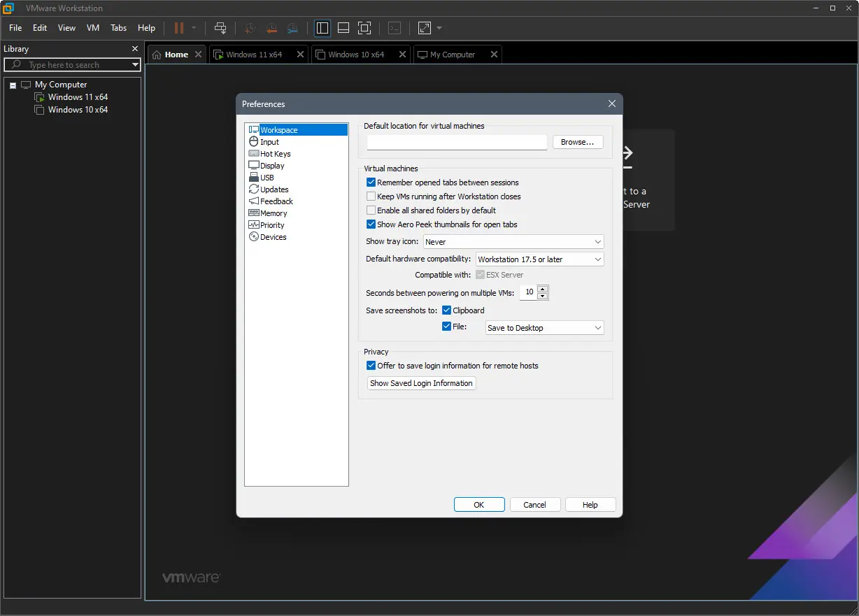Disable Remember opened tabs between sessions
The image size is (859, 616).
tap(371, 182)
